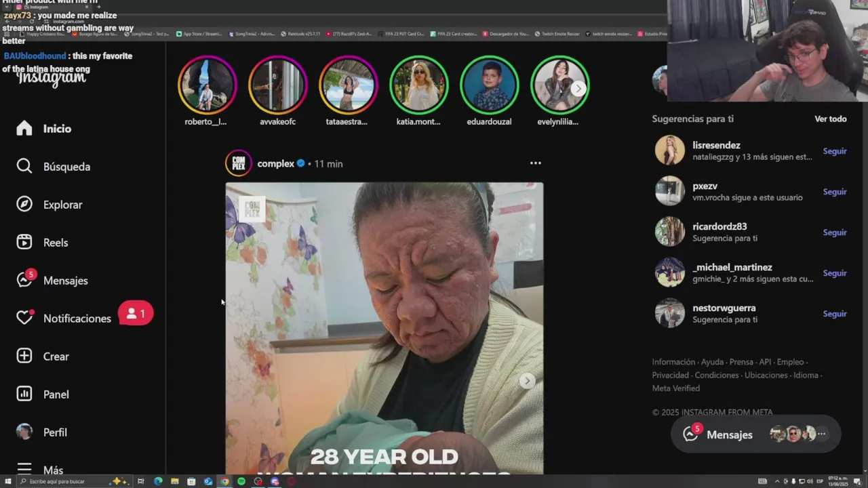Click footer link Ubicaciones
868x488 pixels.
coord(766,375)
